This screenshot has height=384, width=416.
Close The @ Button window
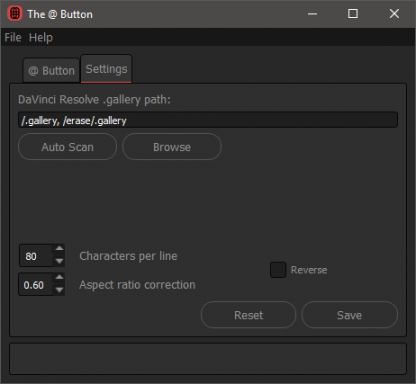pyautogui.click(x=394, y=14)
